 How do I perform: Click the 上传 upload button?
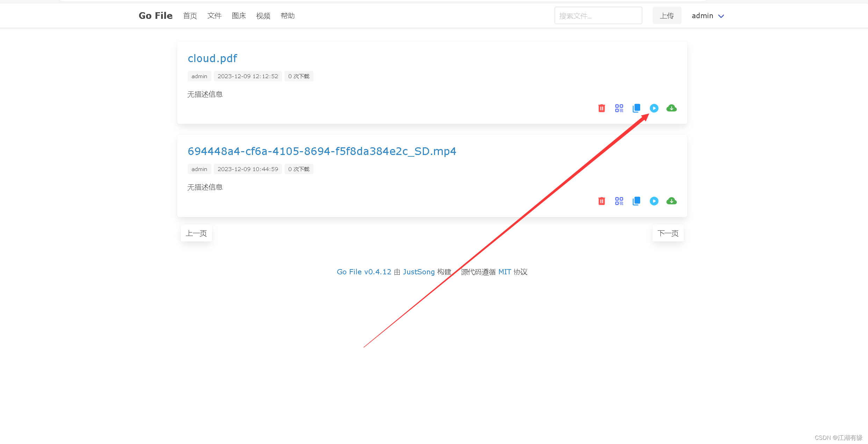tap(667, 16)
